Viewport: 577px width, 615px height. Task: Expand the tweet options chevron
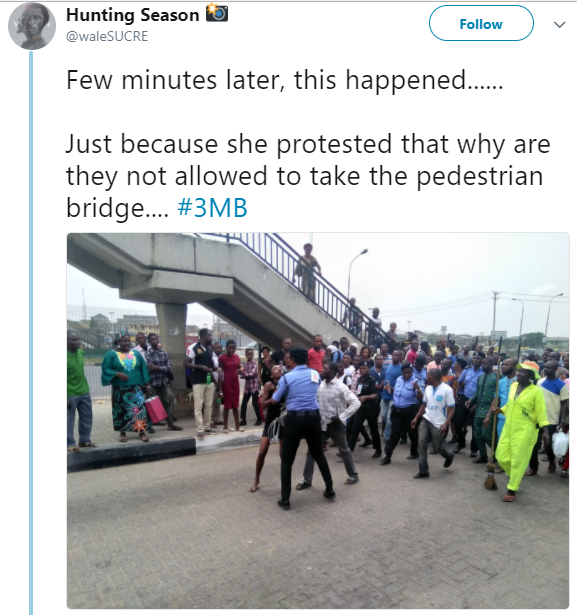click(559, 25)
